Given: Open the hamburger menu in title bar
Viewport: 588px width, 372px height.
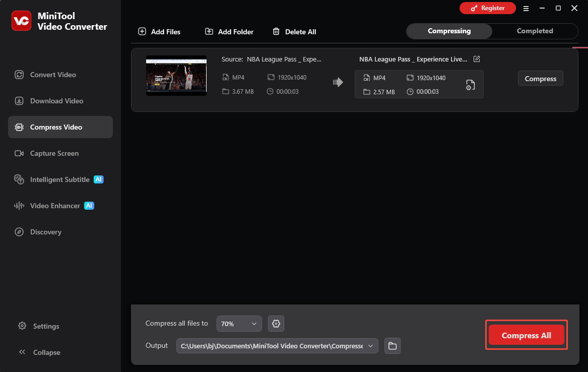Looking at the screenshot, I should tap(526, 8).
